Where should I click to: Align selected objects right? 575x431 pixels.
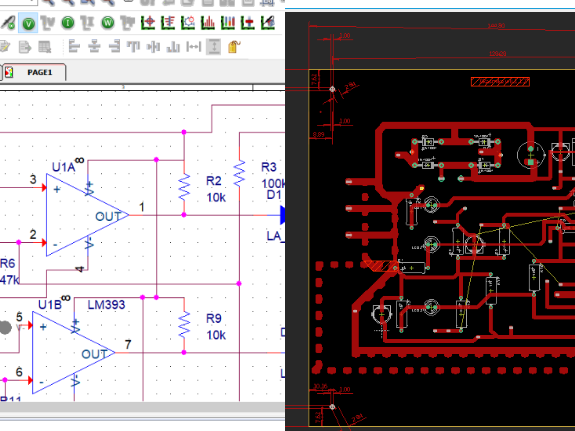pyautogui.click(x=114, y=47)
